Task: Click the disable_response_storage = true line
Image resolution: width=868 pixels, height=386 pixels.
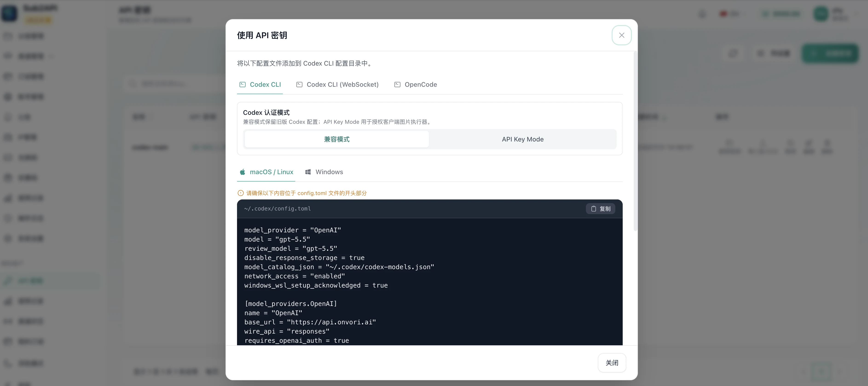Action: click(x=304, y=258)
